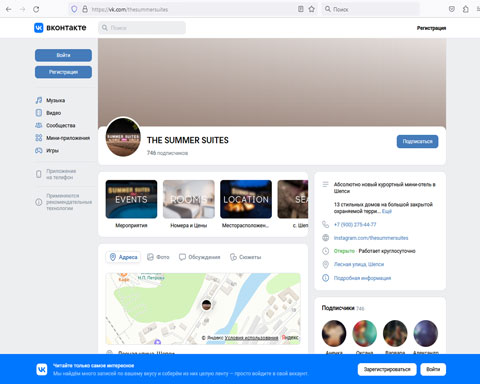Click Войти in the bottom blue banner

click(x=433, y=369)
